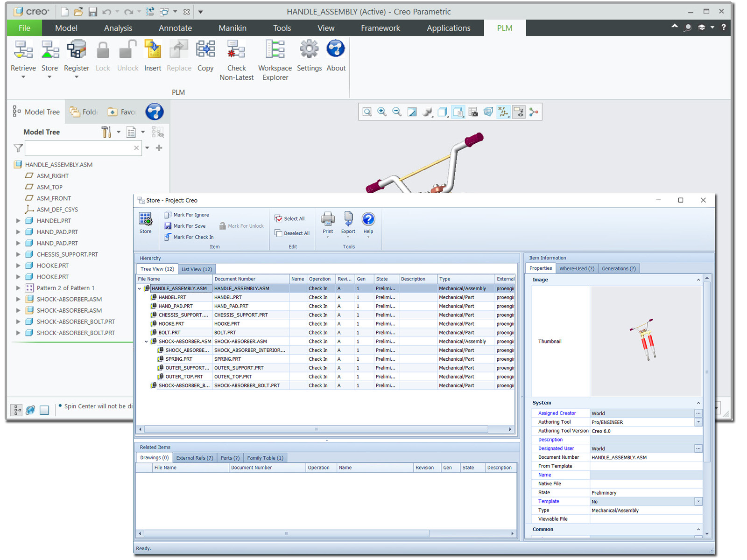
Task: Click the Zoom In icon in the graphics toolbar
Action: [382, 112]
